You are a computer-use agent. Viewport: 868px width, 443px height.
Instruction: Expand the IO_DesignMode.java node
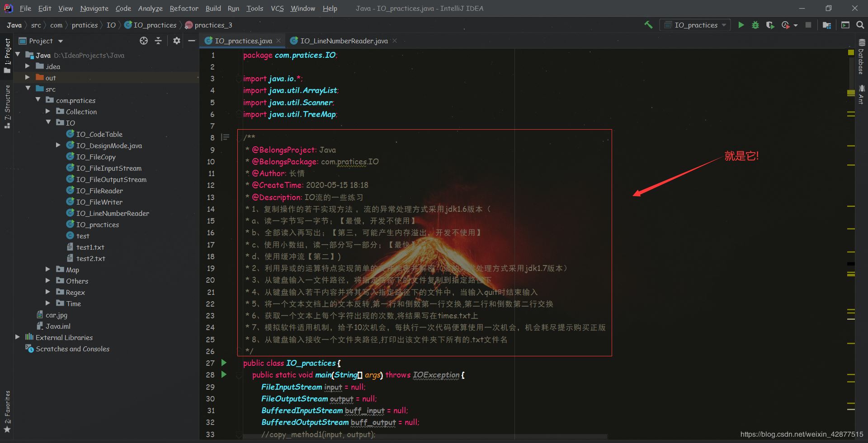tap(58, 145)
